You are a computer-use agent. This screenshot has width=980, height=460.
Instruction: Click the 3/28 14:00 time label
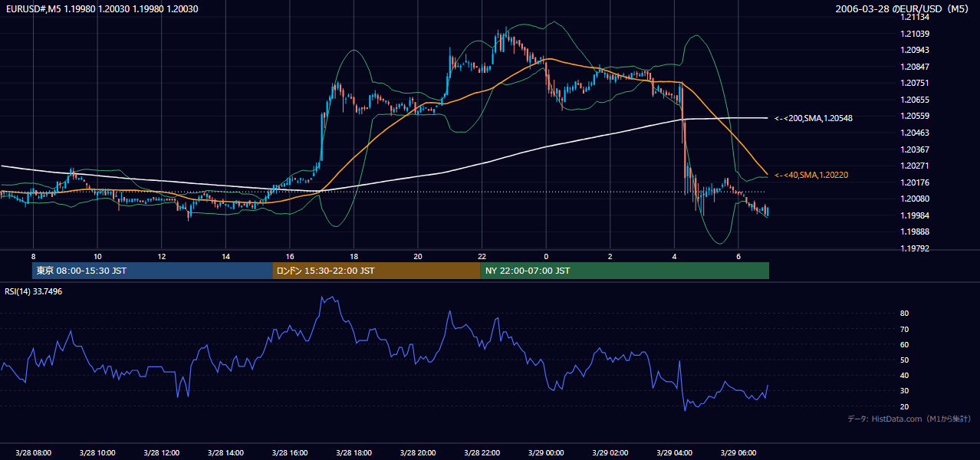(225, 453)
